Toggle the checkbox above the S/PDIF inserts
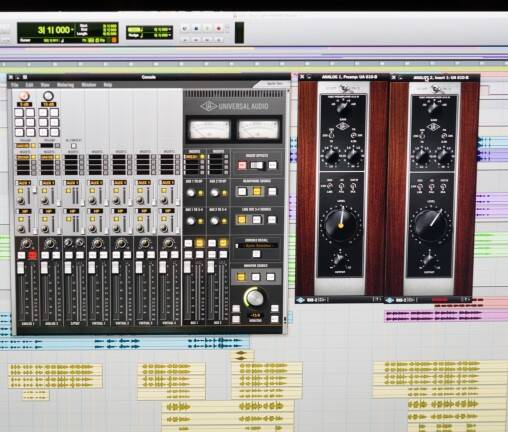 pos(73,146)
